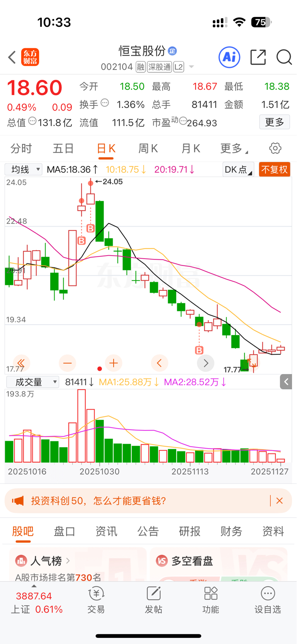Open 人气榜 card chevron
The height and width of the screenshot is (644, 297).
(68, 560)
